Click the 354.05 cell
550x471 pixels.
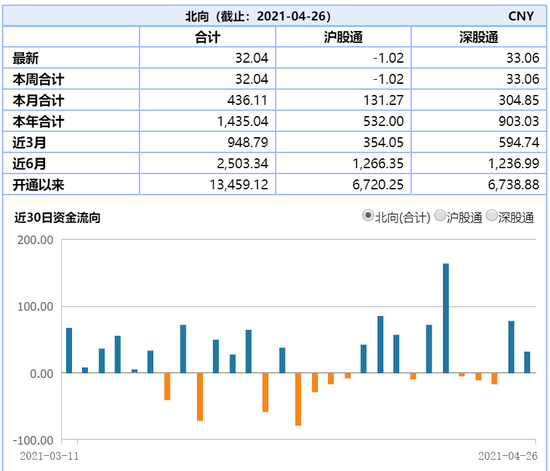pos(383,142)
